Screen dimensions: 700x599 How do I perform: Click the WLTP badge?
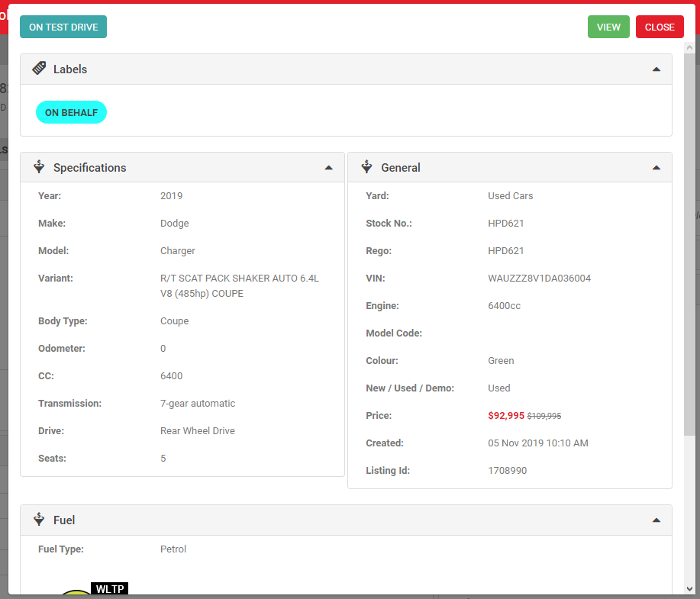click(x=110, y=589)
